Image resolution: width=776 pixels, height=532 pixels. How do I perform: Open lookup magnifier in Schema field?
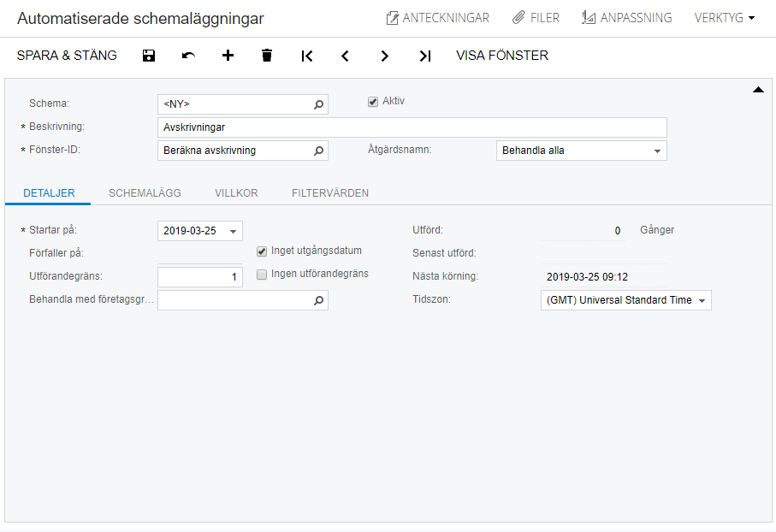319,104
